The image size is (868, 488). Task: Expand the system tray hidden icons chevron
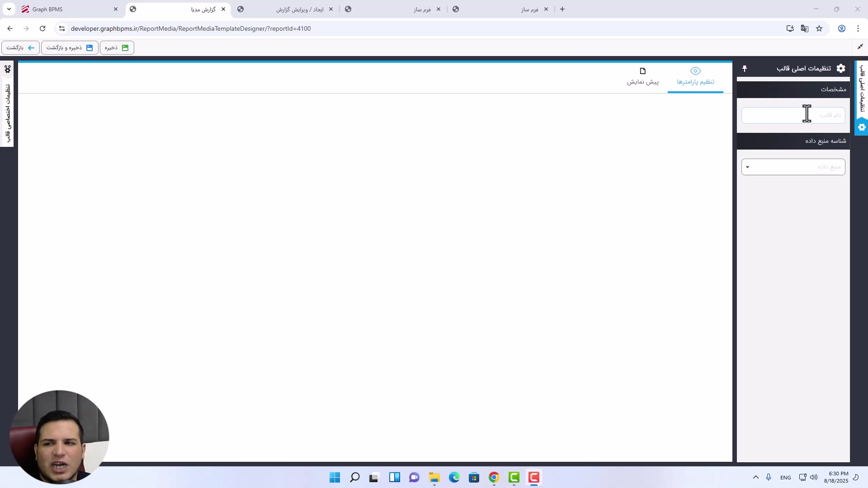755,478
